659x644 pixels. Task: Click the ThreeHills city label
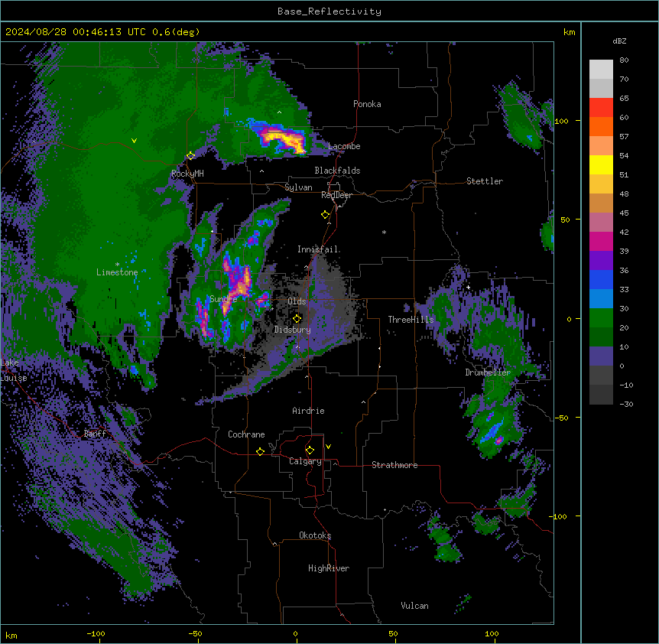point(411,320)
